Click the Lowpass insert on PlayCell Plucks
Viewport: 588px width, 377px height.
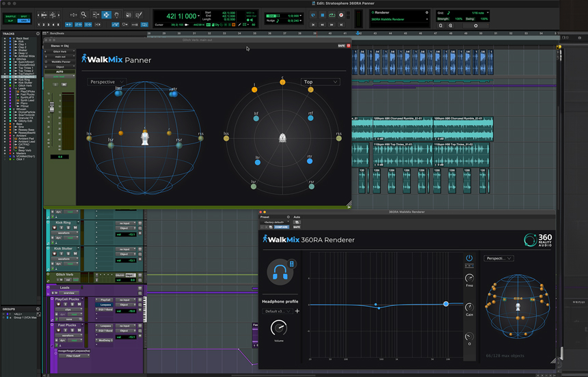click(x=105, y=305)
